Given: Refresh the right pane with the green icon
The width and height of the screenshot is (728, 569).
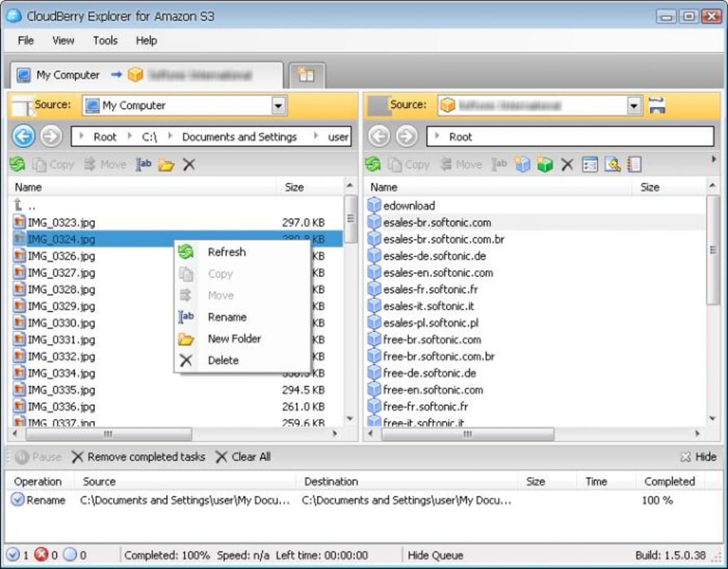Looking at the screenshot, I should (373, 164).
